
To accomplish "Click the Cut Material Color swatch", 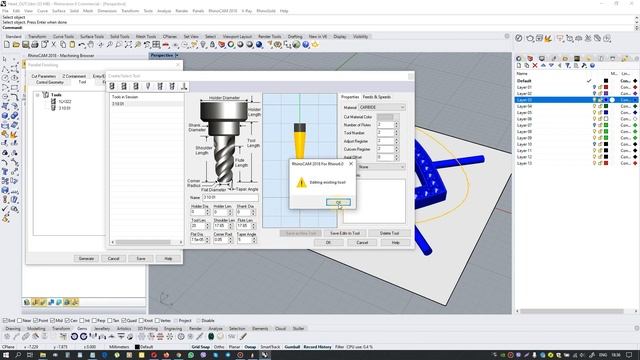I will (x=385, y=117).
